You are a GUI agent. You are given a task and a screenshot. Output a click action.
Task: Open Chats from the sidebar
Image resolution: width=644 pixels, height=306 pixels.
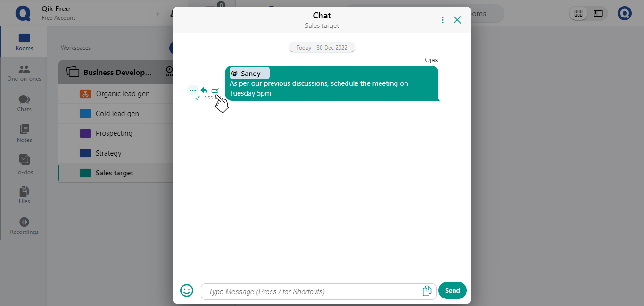point(24,104)
